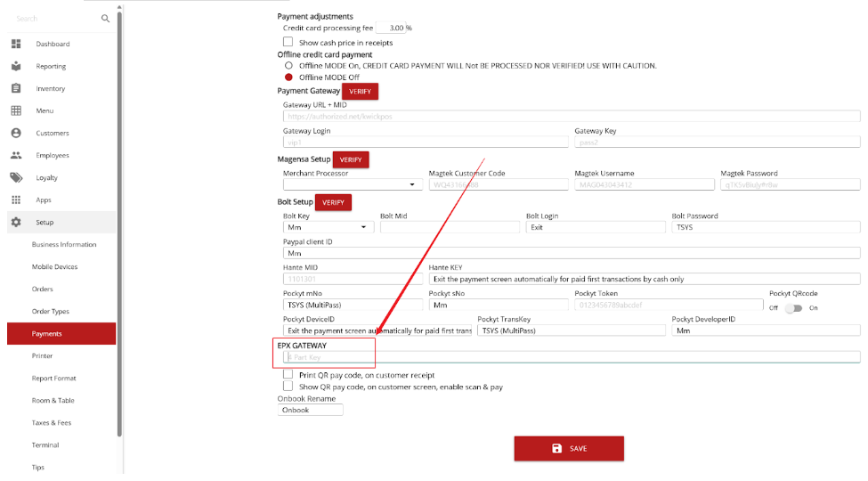The width and height of the screenshot is (868, 481).
Task: Click the Pockyt DeveloperID field
Action: 767,330
